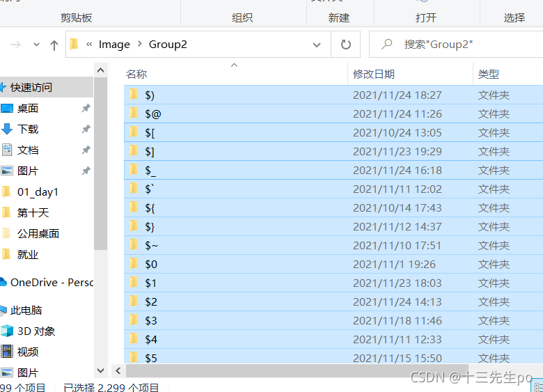Screen dimensions: 543x392
Task: Click the search Group2 input field
Action: (x=456, y=45)
